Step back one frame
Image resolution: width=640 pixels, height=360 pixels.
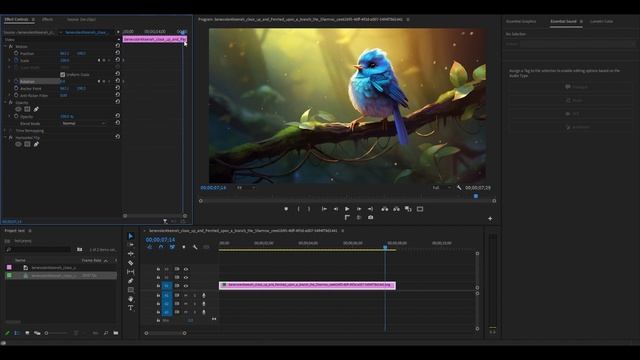(x=336, y=209)
